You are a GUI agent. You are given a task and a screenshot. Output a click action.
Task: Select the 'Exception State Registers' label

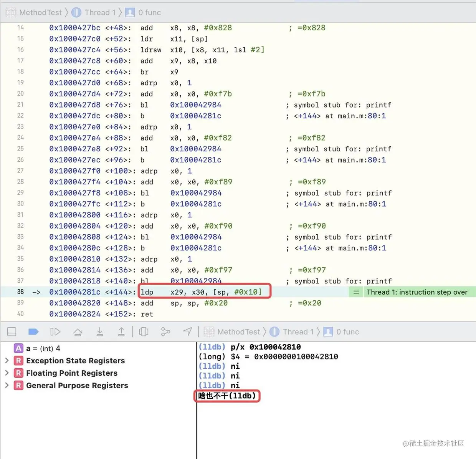coord(75,361)
